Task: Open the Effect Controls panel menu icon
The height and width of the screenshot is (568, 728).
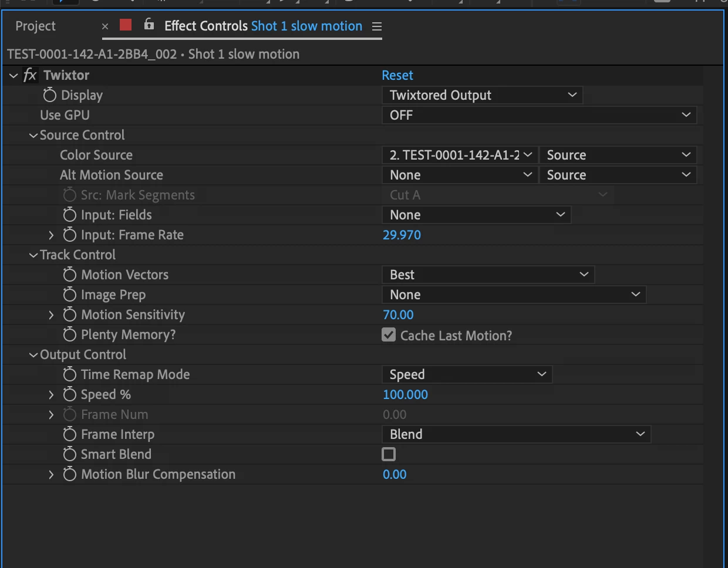Action: click(377, 26)
